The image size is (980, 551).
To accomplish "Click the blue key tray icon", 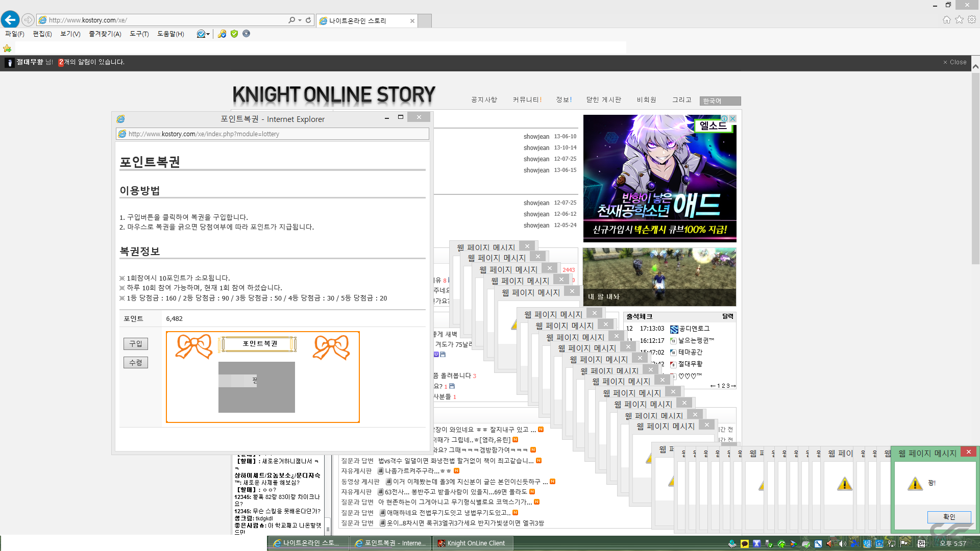I will point(818,544).
